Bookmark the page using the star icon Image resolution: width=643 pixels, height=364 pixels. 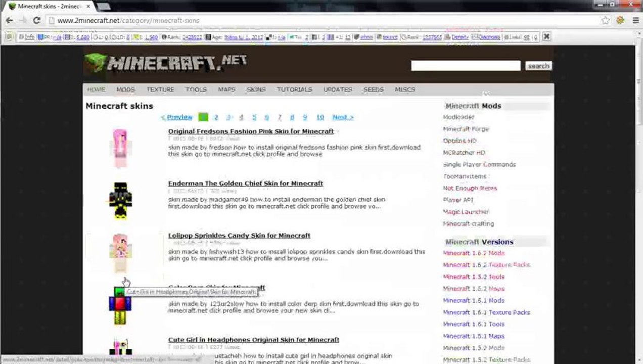pos(606,21)
